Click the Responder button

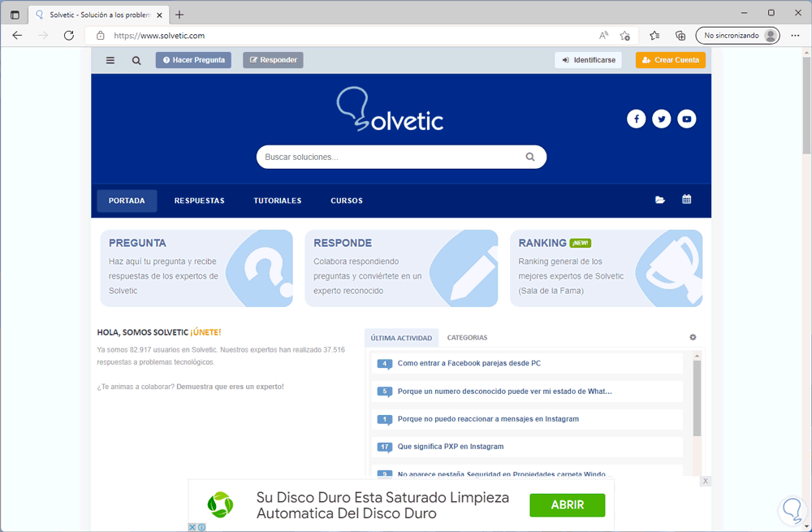coord(273,60)
